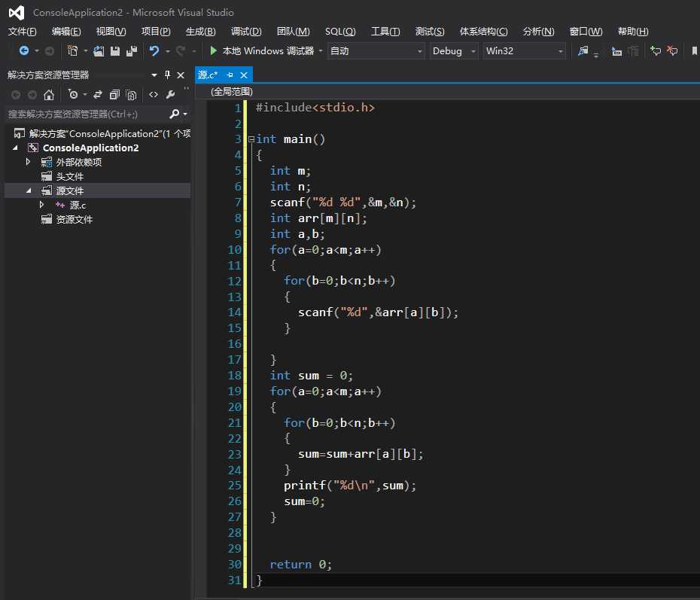The image size is (700, 600).
Task: Open the 生成(B) menu
Action: point(200,32)
